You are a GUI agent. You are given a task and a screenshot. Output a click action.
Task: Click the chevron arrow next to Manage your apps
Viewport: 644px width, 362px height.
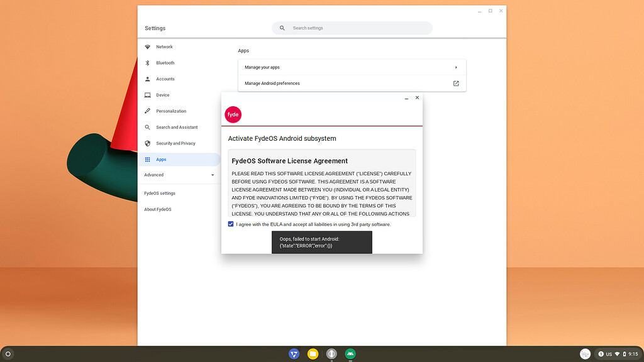pos(456,67)
